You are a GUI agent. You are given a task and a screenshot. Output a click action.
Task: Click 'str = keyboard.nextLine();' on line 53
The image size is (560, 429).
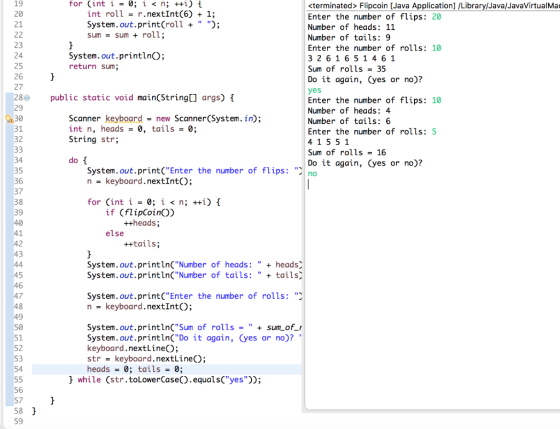146,359
